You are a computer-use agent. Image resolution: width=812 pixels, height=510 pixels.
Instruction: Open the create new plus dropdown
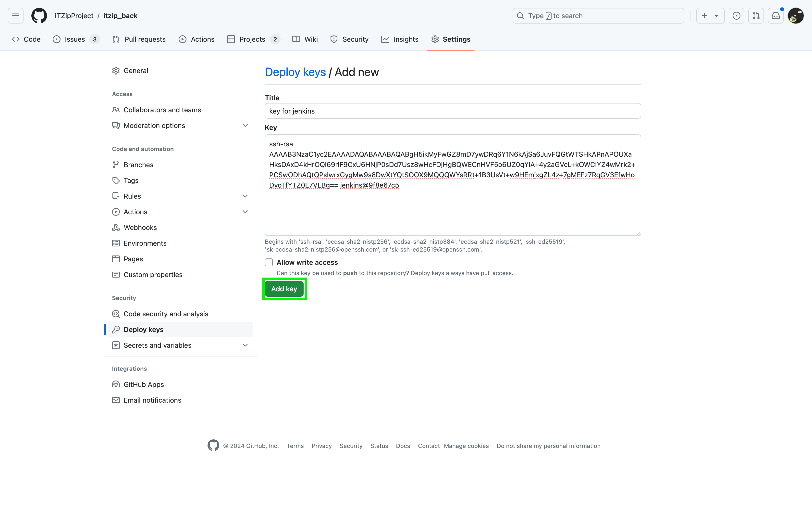(x=710, y=16)
